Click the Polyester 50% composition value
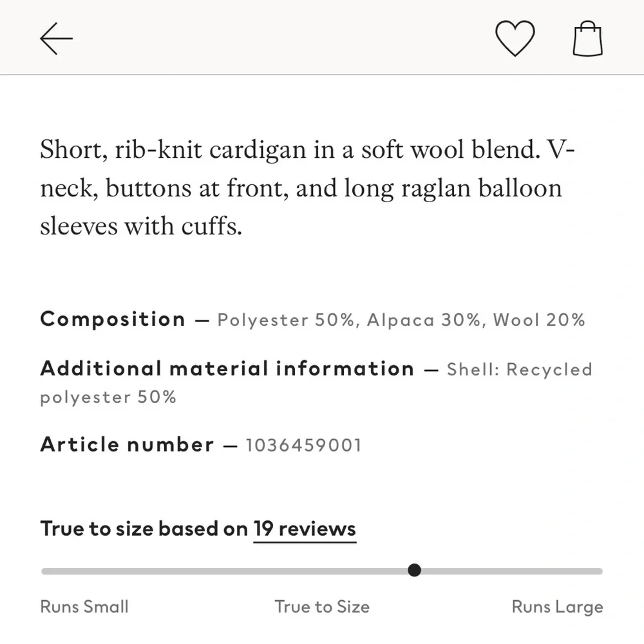Viewport: 644px width, 644px height. (x=286, y=320)
